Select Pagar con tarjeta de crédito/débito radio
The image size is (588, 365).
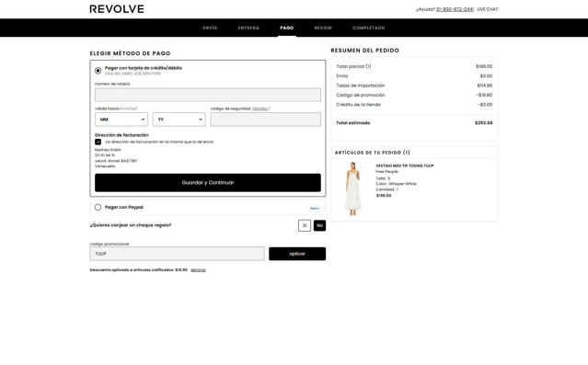98,71
